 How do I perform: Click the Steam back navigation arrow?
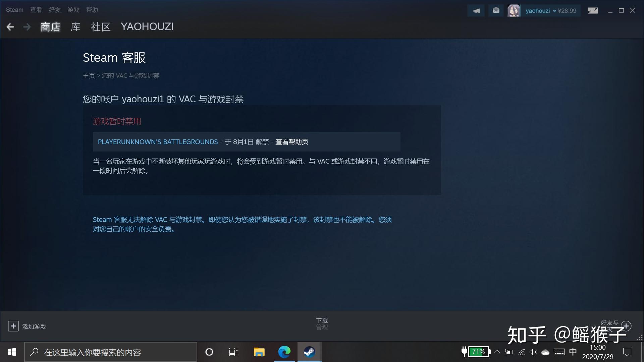(10, 26)
